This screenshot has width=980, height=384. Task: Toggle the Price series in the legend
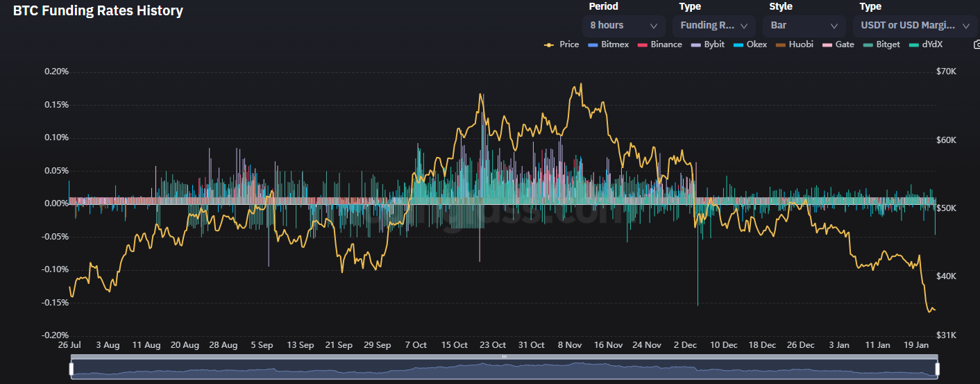point(561,44)
